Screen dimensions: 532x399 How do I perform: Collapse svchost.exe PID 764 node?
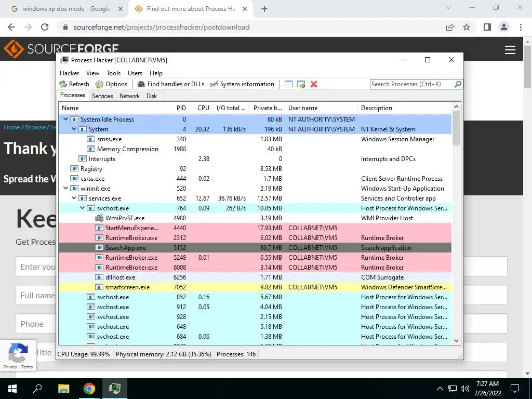(82, 208)
